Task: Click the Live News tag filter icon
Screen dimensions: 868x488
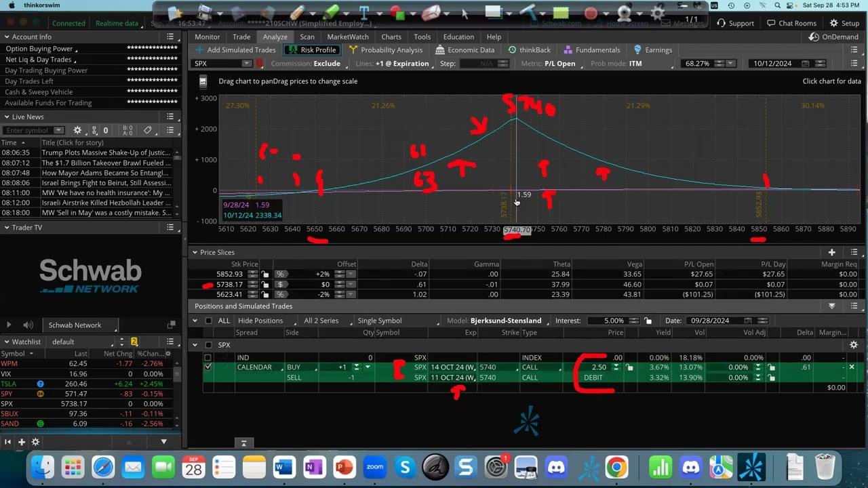Action: [148, 130]
